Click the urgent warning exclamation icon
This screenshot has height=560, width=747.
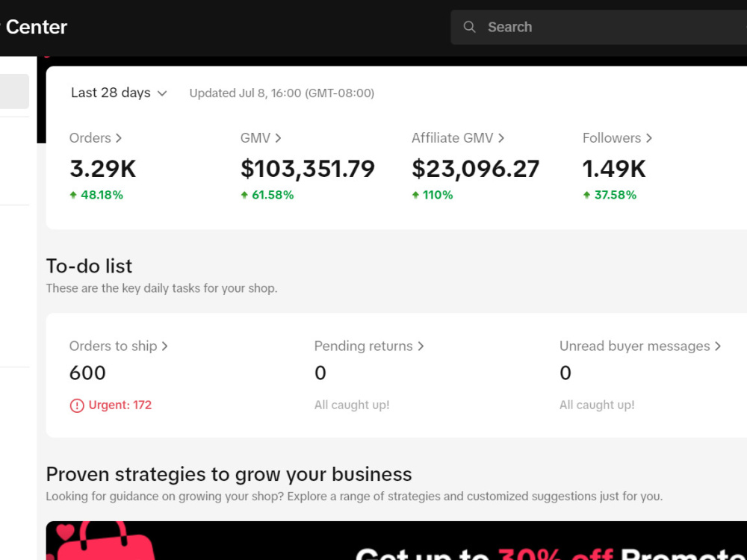coord(77,405)
